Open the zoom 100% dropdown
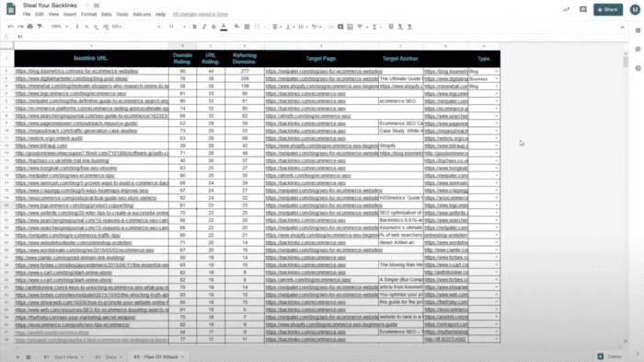 (x=59, y=27)
